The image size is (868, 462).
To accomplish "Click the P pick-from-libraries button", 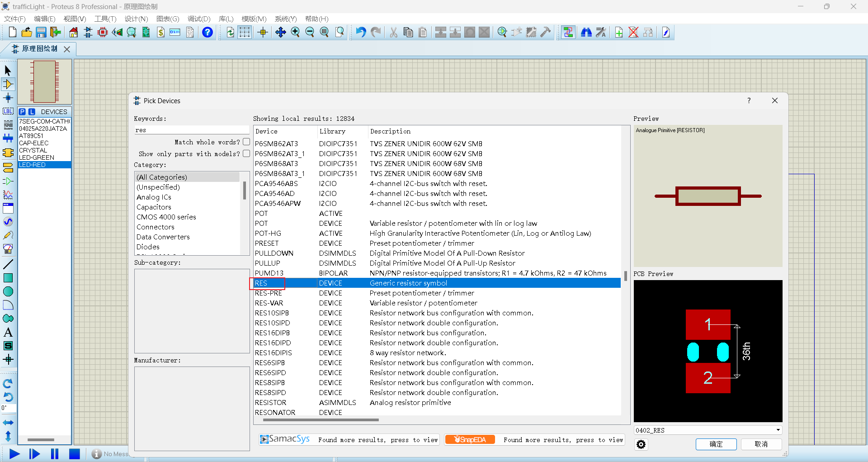I will click(x=22, y=112).
